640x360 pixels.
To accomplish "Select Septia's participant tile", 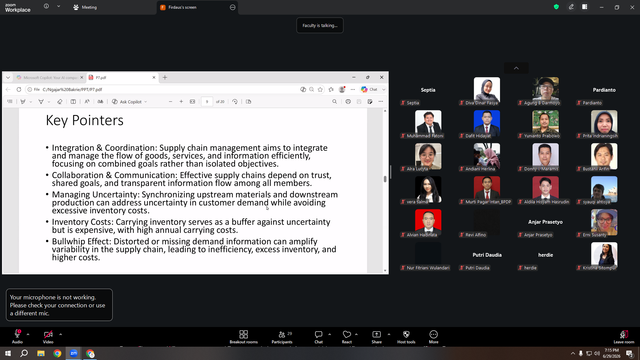I will click(x=428, y=92).
